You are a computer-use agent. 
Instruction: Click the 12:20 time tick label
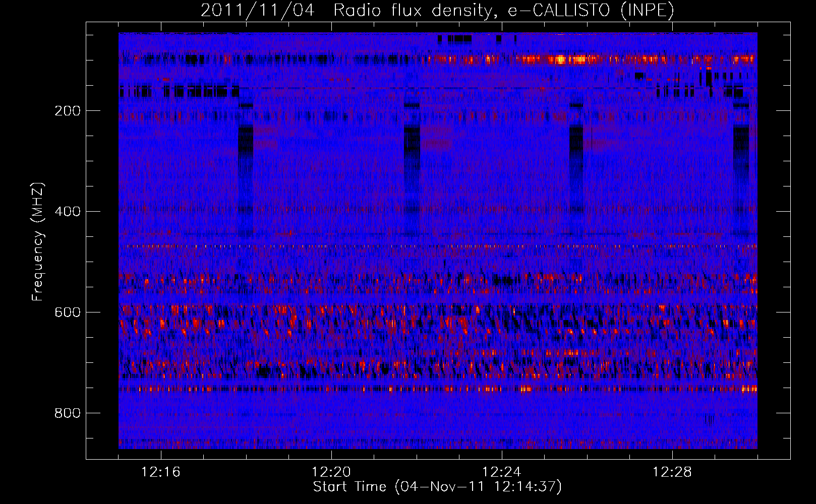click(x=331, y=472)
